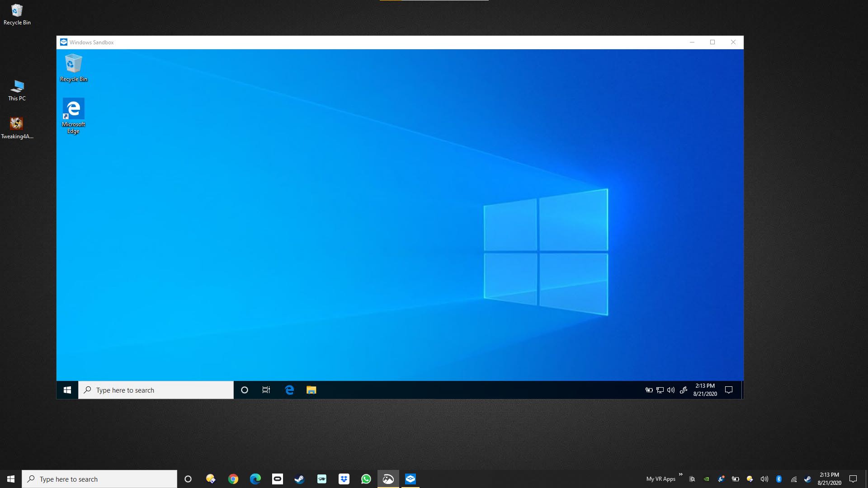Open Windows Ink Workspace in the Sandbox tray
The image size is (868, 488).
point(684,390)
